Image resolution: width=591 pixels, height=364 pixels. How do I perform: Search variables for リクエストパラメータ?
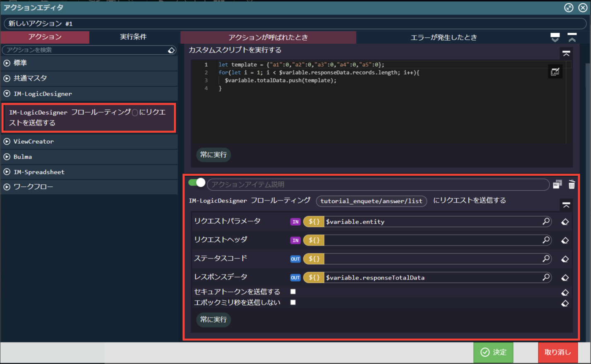[x=546, y=222]
